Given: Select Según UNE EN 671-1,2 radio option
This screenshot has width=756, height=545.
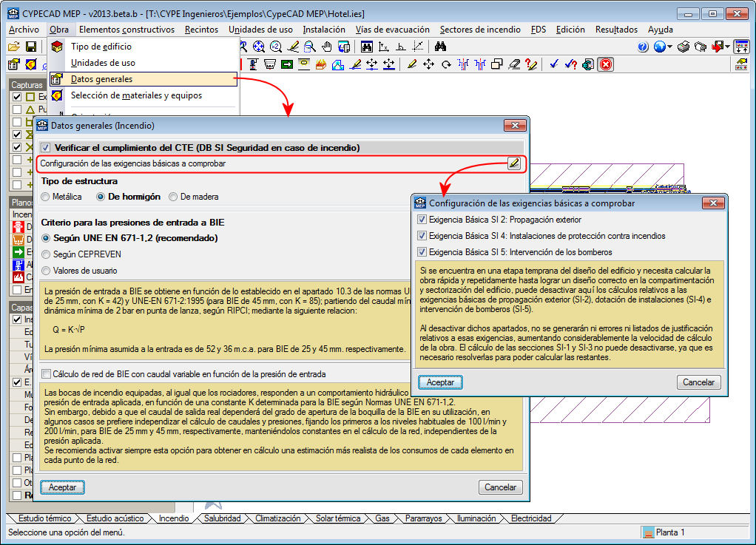Looking at the screenshot, I should click(46, 238).
